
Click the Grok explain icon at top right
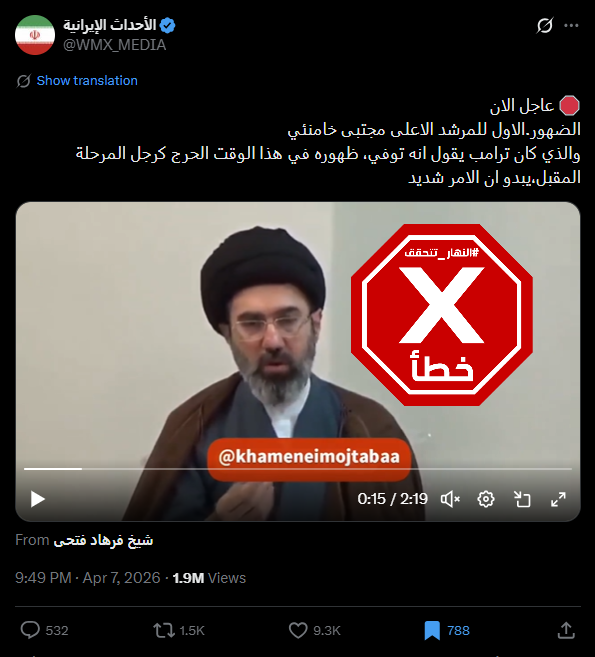(x=545, y=26)
